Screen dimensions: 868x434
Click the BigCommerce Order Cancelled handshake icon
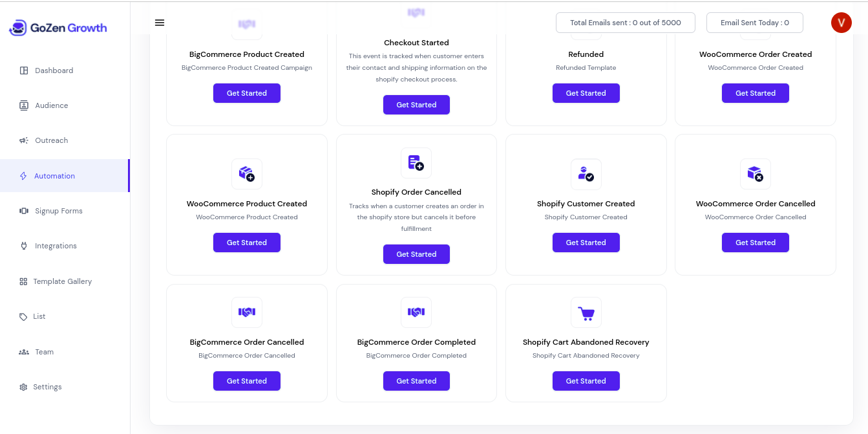(247, 312)
